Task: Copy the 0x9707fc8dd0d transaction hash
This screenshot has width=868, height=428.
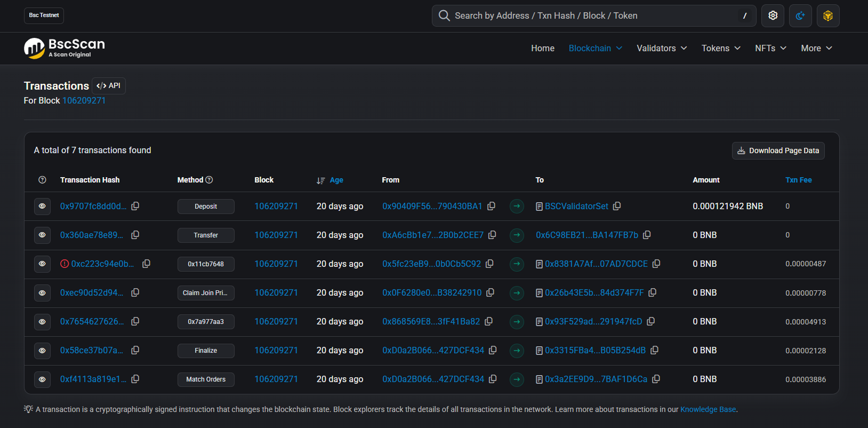Action: click(x=135, y=206)
